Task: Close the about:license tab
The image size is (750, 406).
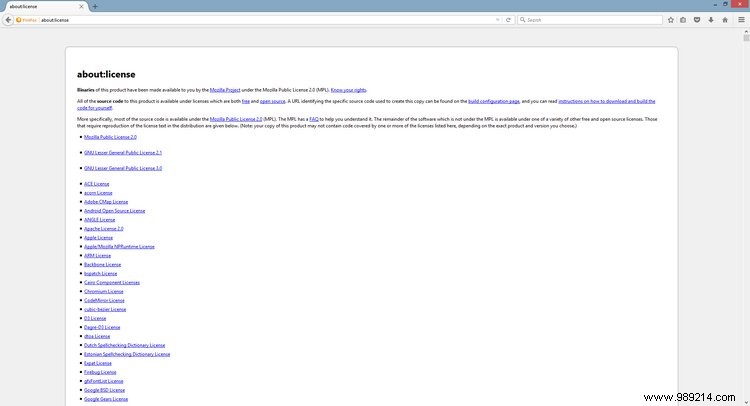Action: click(x=82, y=6)
